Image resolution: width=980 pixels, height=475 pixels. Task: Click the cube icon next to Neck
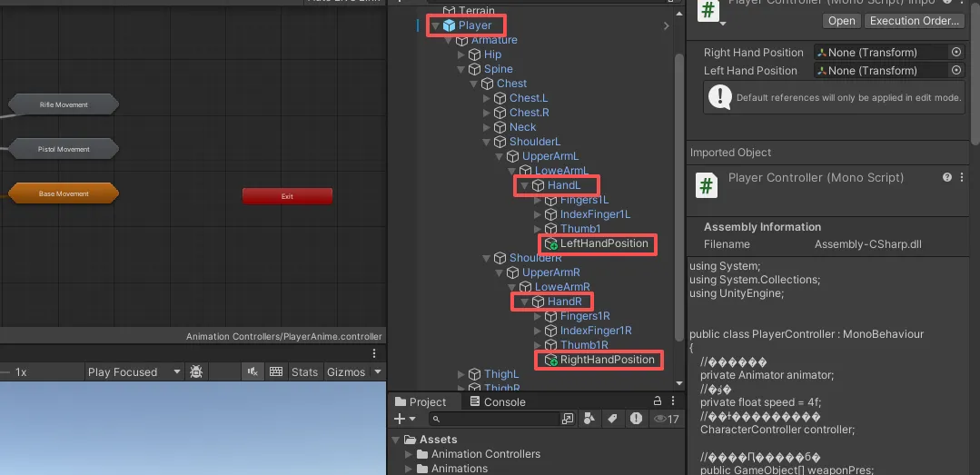pos(500,127)
